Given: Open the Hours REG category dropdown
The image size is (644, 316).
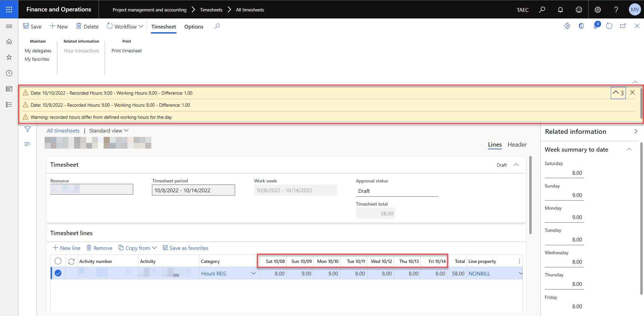Looking at the screenshot, I should tap(253, 273).
